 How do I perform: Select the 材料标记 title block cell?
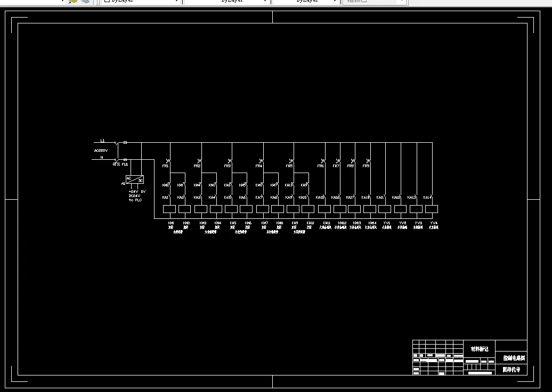point(480,349)
